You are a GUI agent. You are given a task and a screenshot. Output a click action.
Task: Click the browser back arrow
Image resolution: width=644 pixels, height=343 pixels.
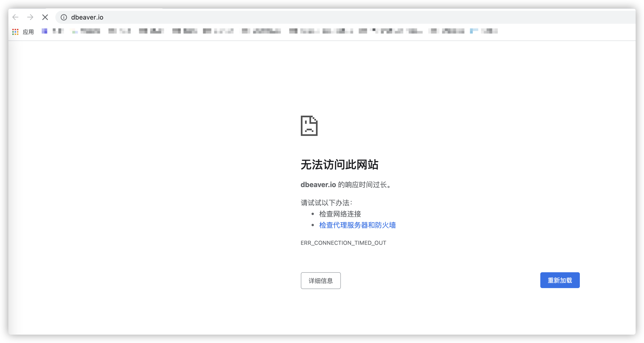coord(16,17)
